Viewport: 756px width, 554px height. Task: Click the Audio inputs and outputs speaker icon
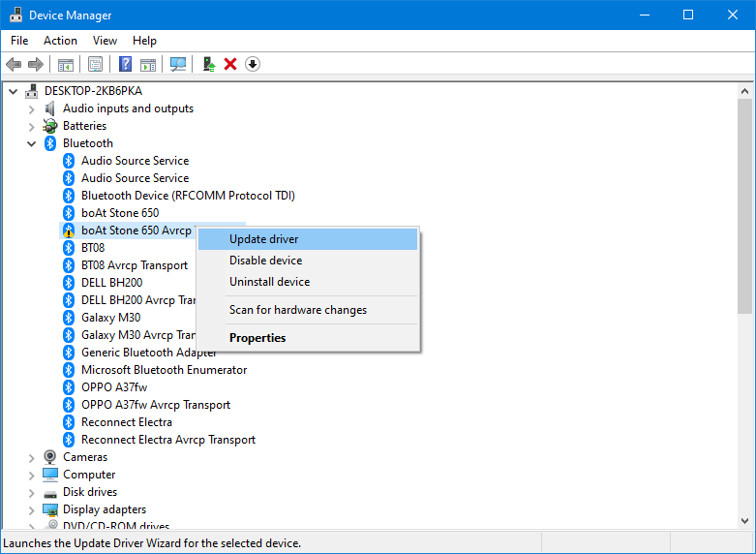(50, 108)
